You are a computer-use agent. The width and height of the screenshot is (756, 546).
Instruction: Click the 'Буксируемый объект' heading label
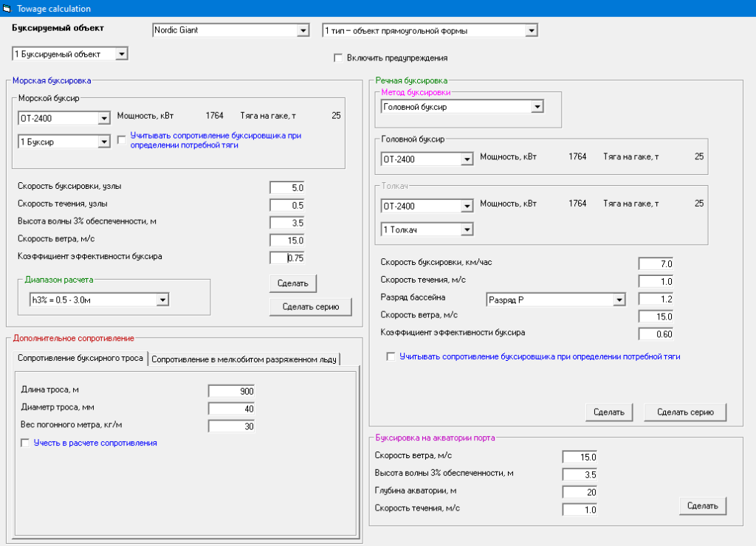(58, 28)
